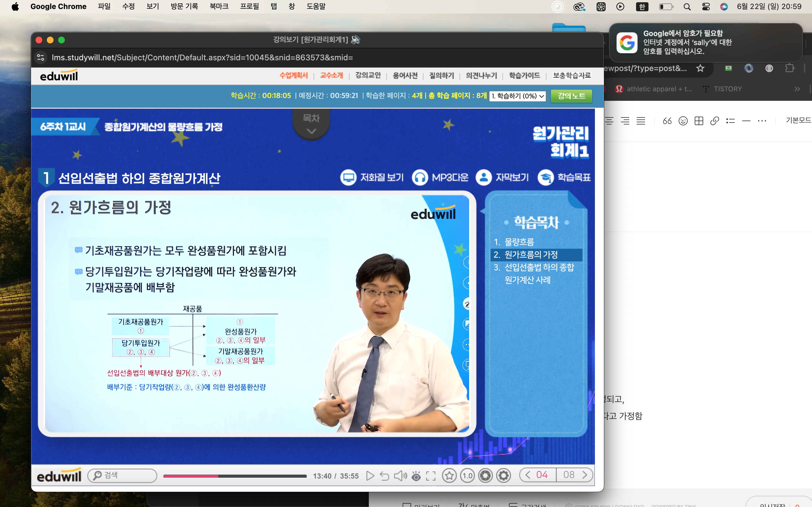
Task: Click the camera shutter capture icon
Action: (x=485, y=475)
